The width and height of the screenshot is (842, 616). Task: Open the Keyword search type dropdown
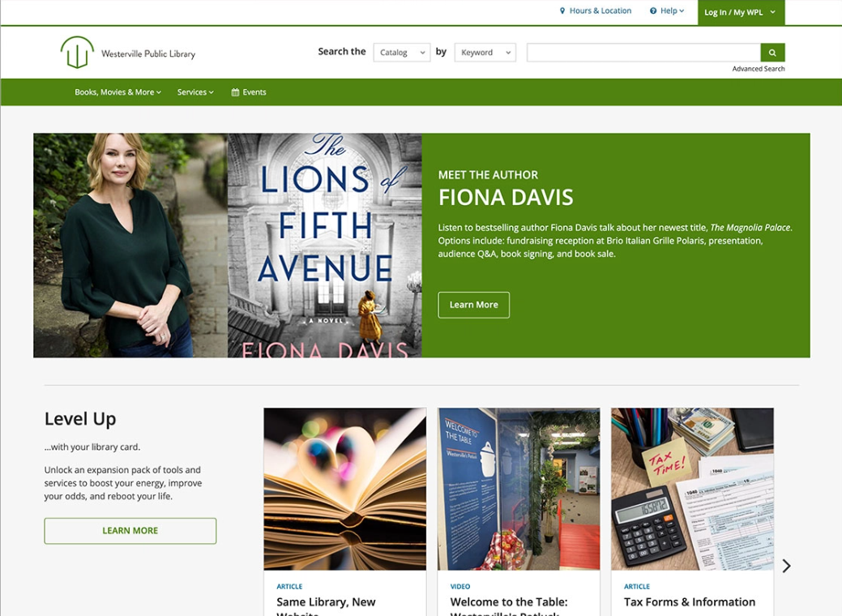[x=485, y=53]
